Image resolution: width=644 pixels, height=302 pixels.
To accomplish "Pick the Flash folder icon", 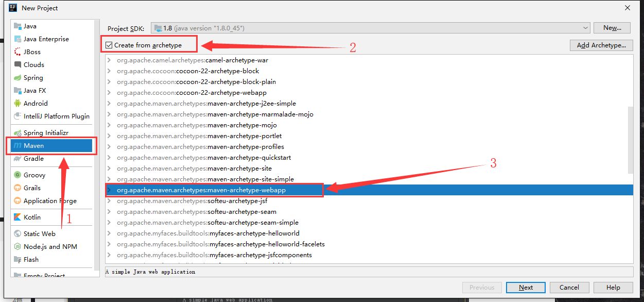I will click(x=18, y=260).
